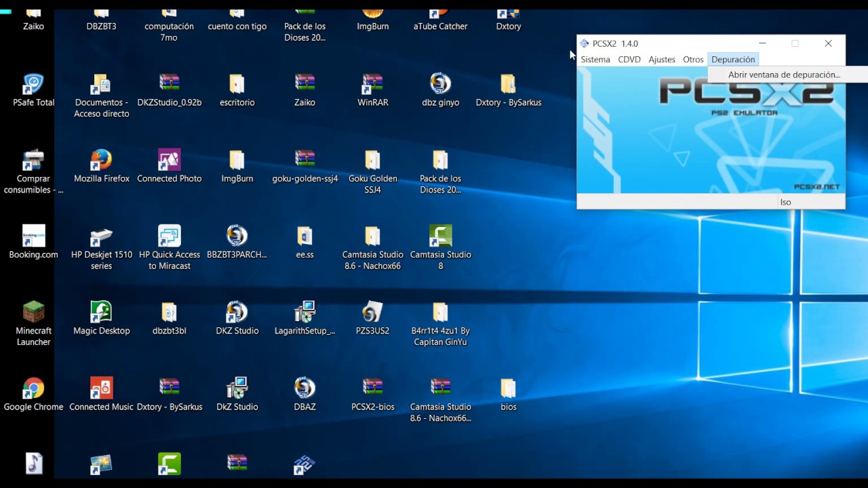
Task: Select HP Quick Access to Miracast icon
Action: click(x=170, y=248)
